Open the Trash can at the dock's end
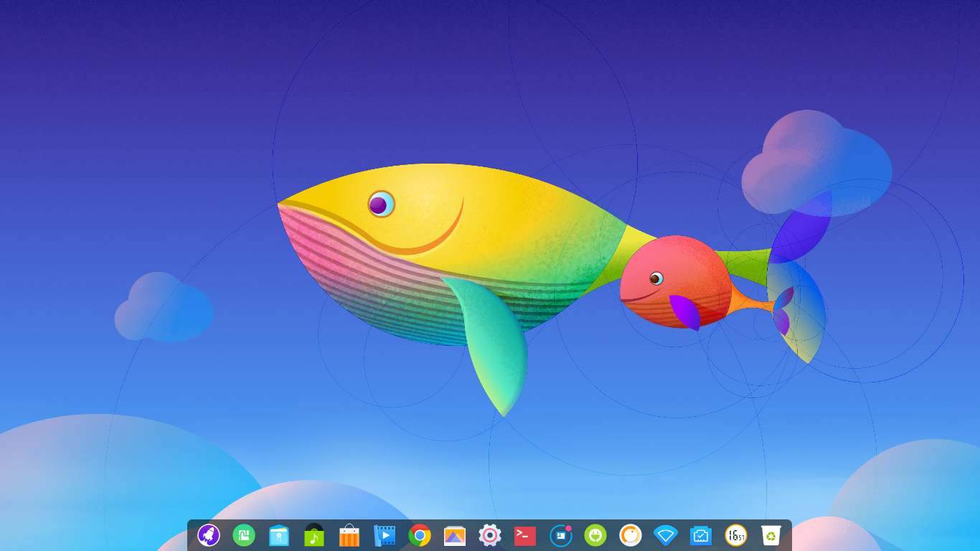 point(771,535)
